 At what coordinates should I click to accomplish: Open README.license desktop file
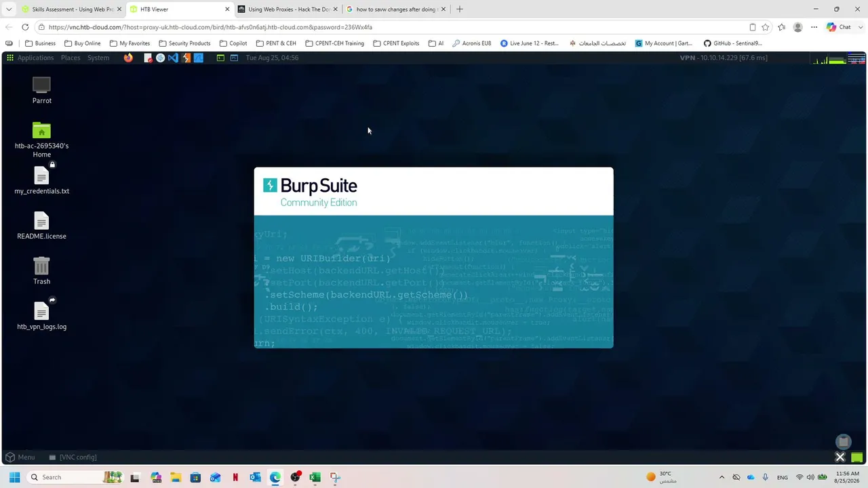point(41,226)
